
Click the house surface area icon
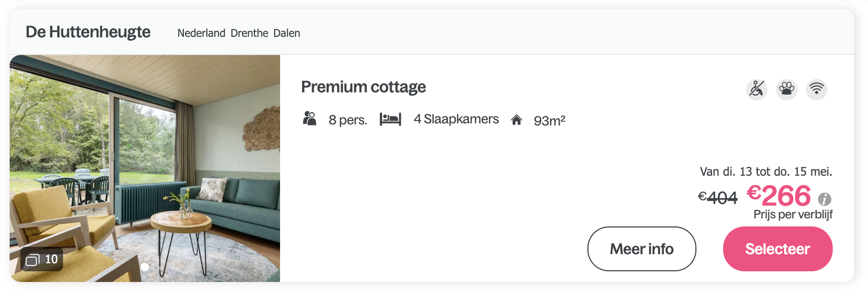(516, 120)
